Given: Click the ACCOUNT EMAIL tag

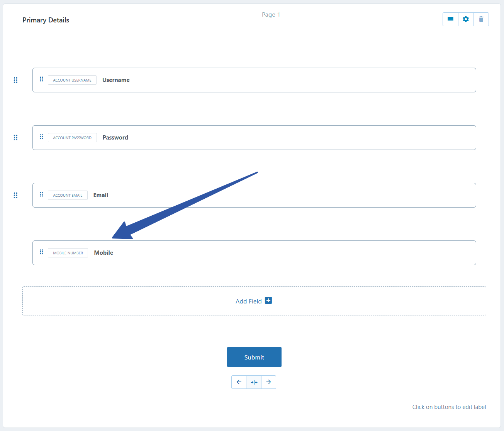Looking at the screenshot, I should (68, 195).
